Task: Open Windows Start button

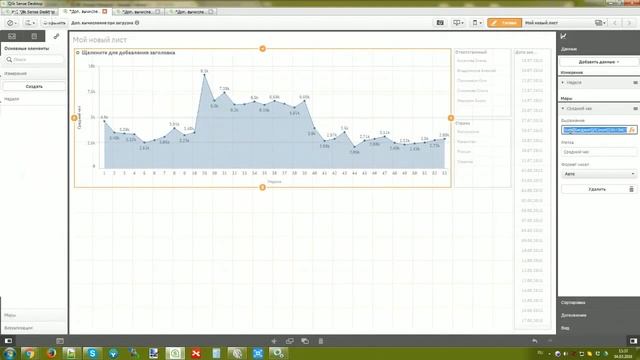Action: (x=9, y=353)
